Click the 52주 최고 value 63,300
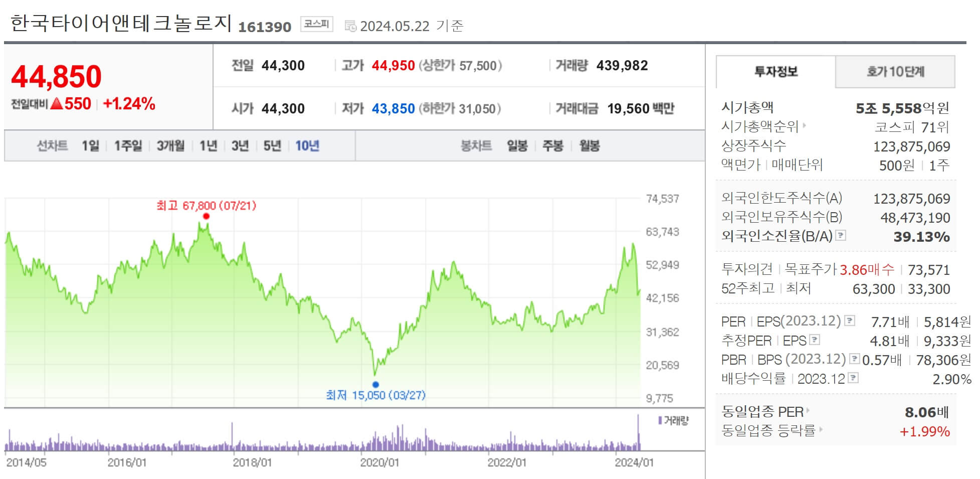The height and width of the screenshot is (479, 980). click(874, 289)
